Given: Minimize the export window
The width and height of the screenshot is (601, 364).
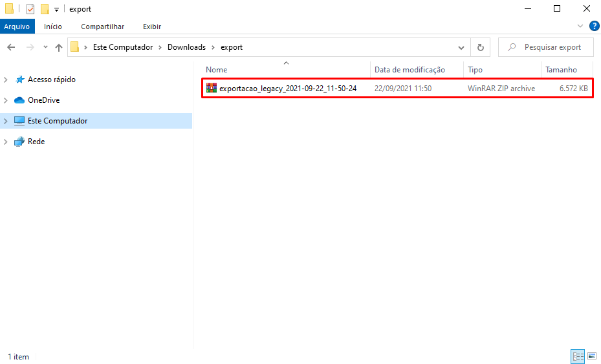Looking at the screenshot, I should 528,9.
